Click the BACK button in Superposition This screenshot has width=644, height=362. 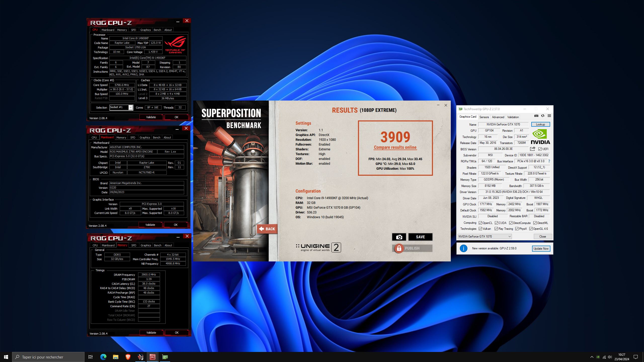tap(267, 229)
